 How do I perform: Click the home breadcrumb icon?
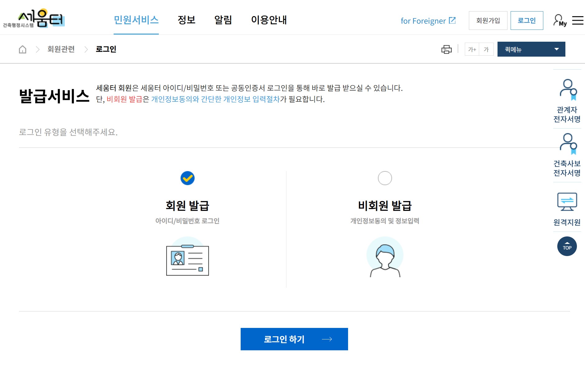coord(22,49)
